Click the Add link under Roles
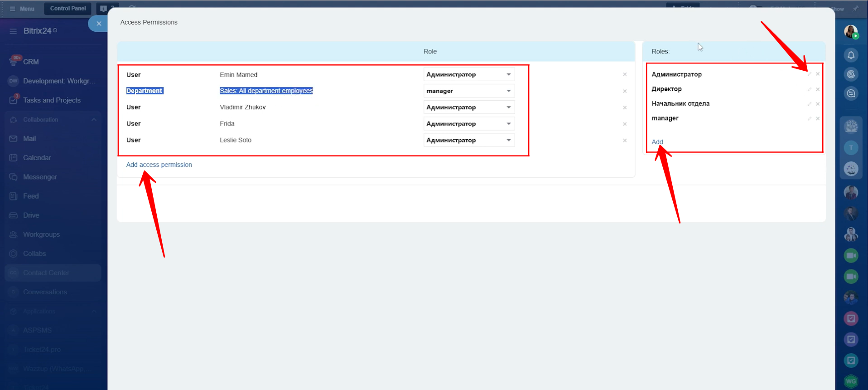This screenshot has height=390, width=868. click(657, 142)
